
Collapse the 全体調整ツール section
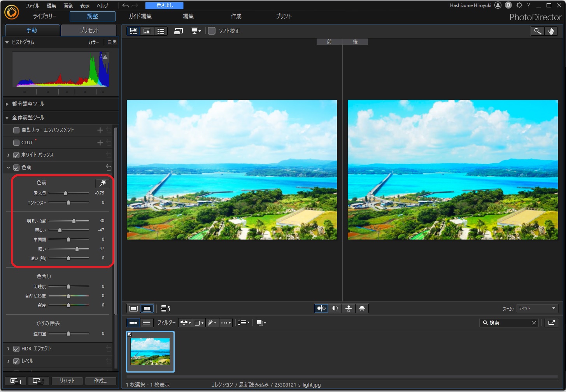7,117
